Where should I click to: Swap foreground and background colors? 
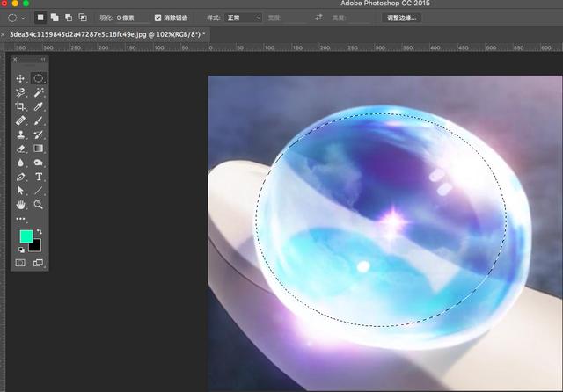tap(39, 232)
